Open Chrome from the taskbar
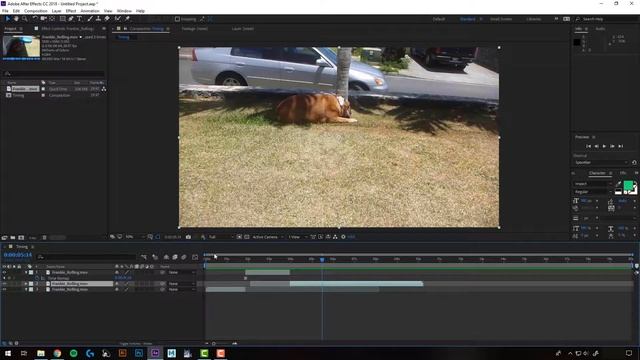 click(57, 353)
